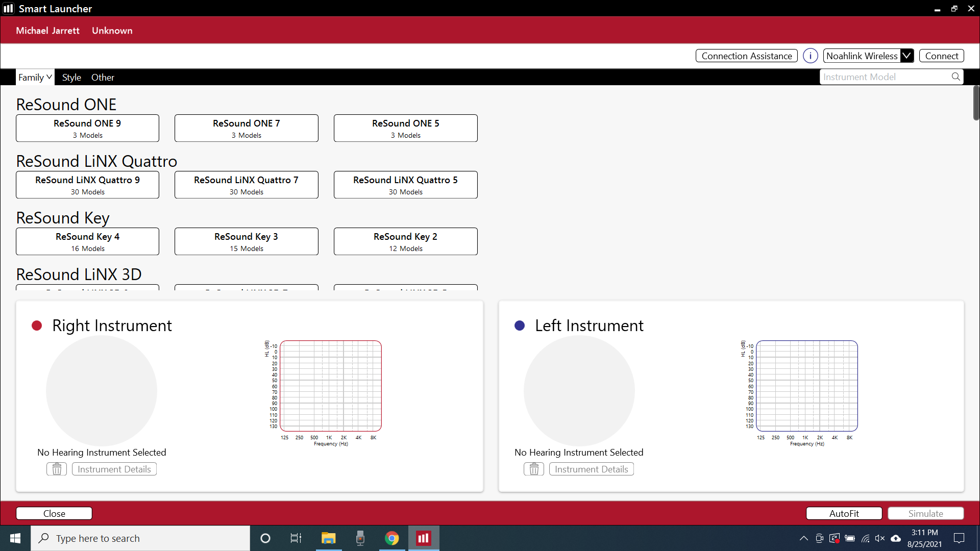This screenshot has width=980, height=551.
Task: Pick ReSound Key 3 with 15 models
Action: click(x=246, y=241)
